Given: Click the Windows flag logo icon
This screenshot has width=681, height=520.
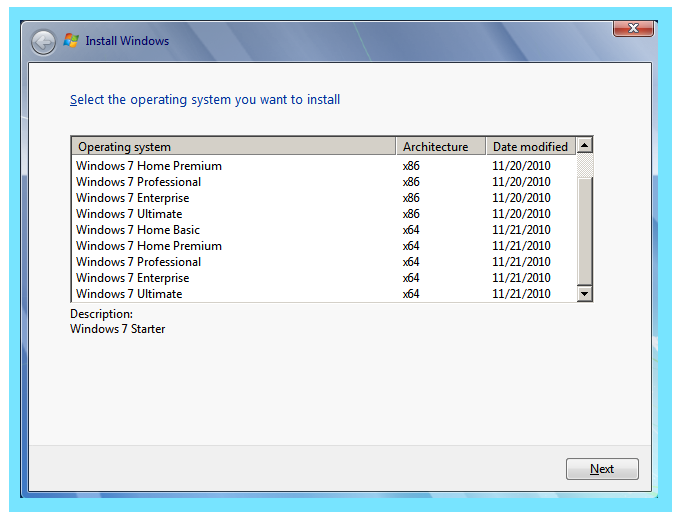Looking at the screenshot, I should click(x=71, y=40).
